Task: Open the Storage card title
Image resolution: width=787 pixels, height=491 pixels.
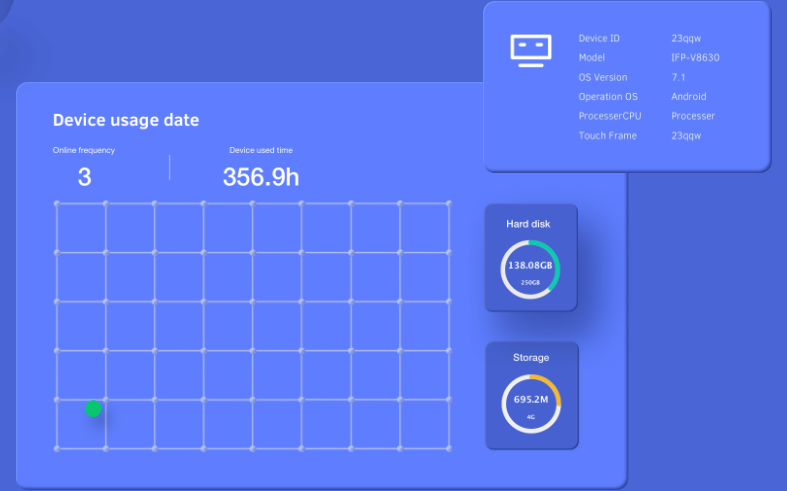Action: (531, 357)
